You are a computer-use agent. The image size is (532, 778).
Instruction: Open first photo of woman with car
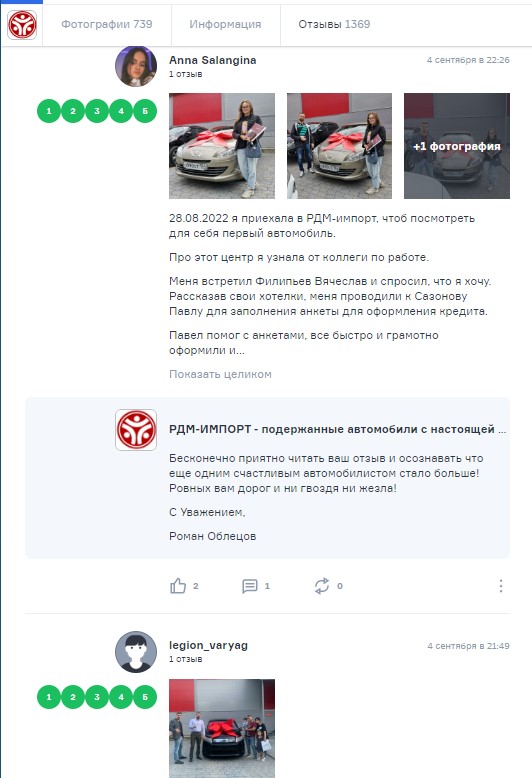coord(222,146)
